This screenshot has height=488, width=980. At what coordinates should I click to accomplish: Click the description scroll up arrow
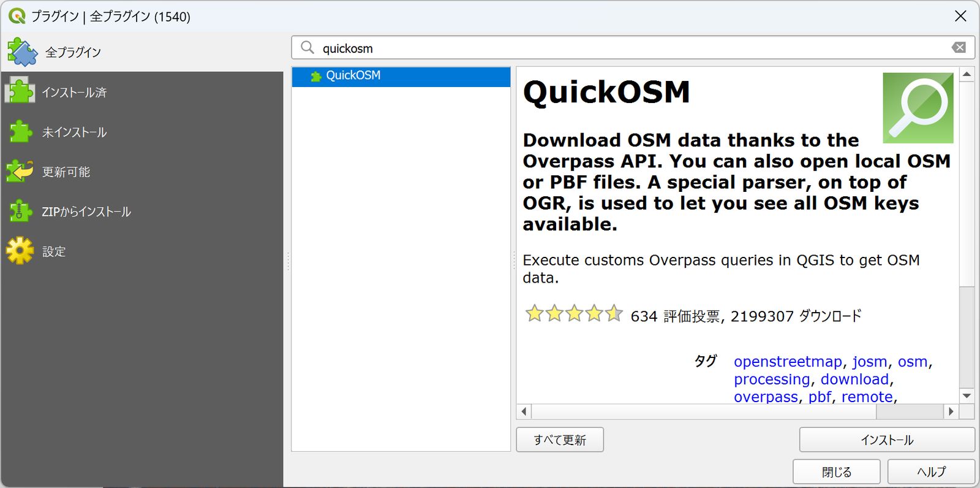tap(967, 74)
